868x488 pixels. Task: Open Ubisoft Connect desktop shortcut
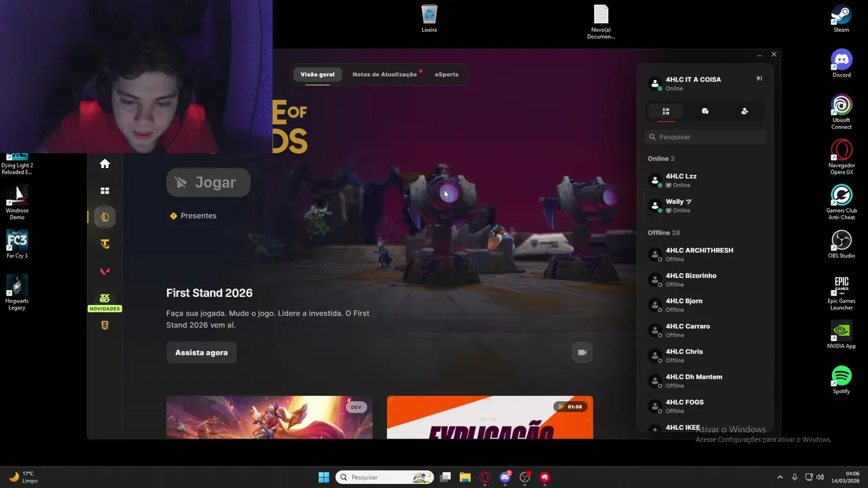[x=842, y=112]
